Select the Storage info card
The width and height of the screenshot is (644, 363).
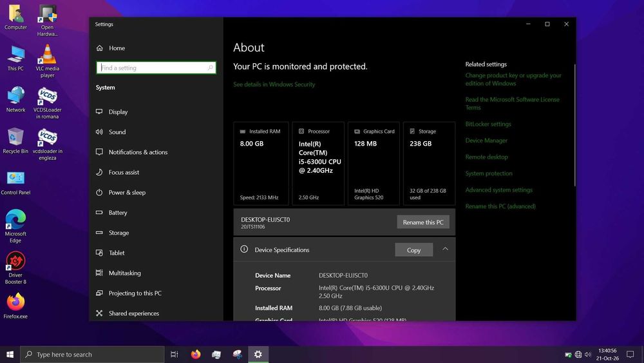click(429, 164)
